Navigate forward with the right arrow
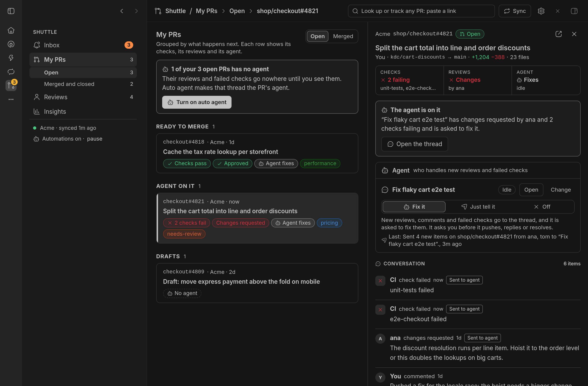 [136, 11]
